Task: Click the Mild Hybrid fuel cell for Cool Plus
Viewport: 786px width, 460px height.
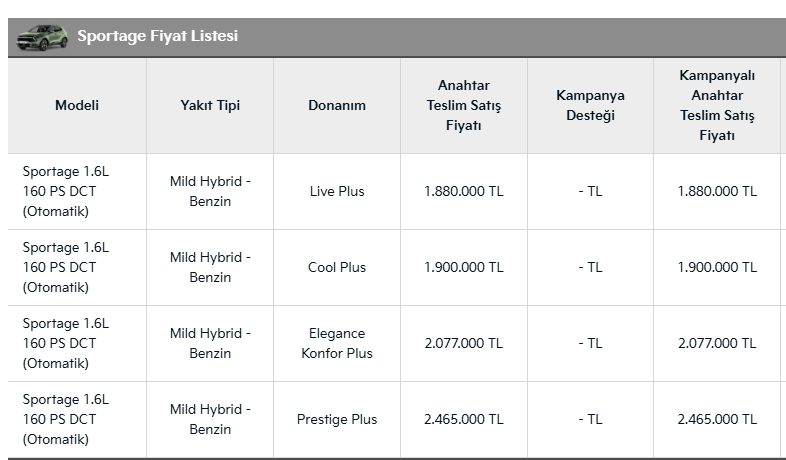Action: click(210, 267)
